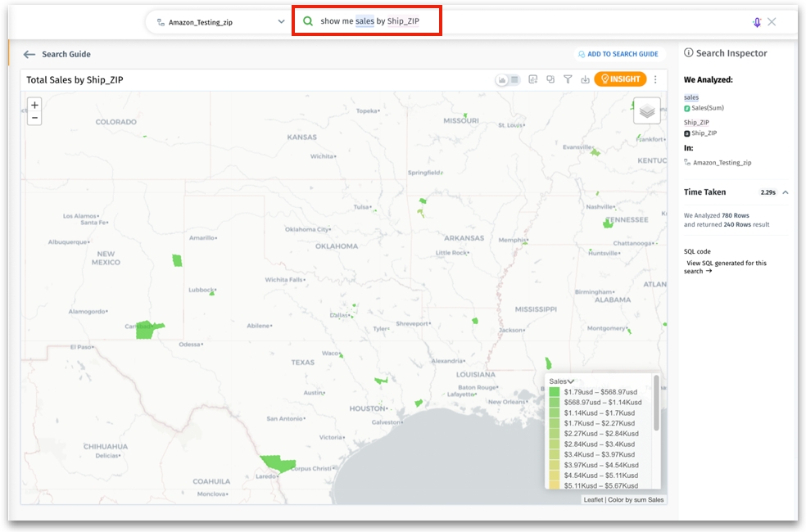
Task: Collapse the Sales legend chevron
Action: pyautogui.click(x=571, y=381)
